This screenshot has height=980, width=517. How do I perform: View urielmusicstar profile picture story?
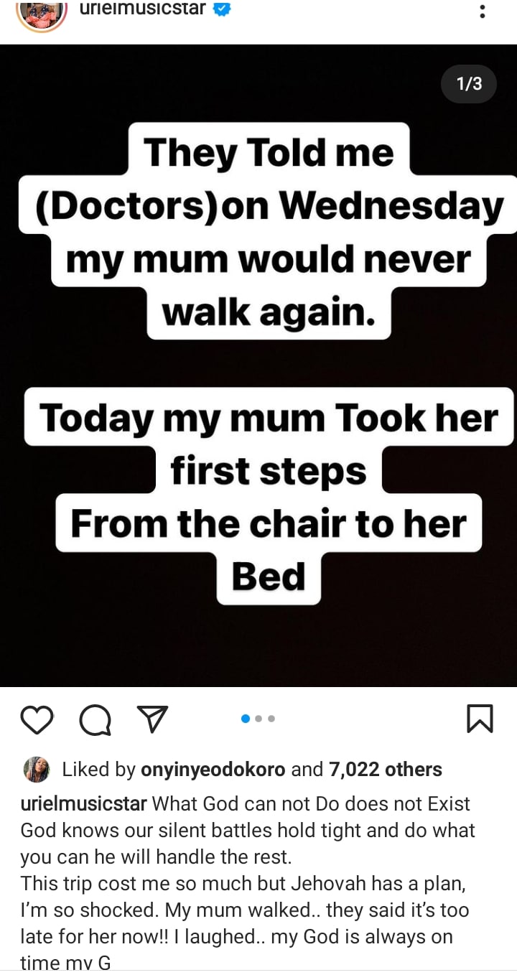pos(41,12)
